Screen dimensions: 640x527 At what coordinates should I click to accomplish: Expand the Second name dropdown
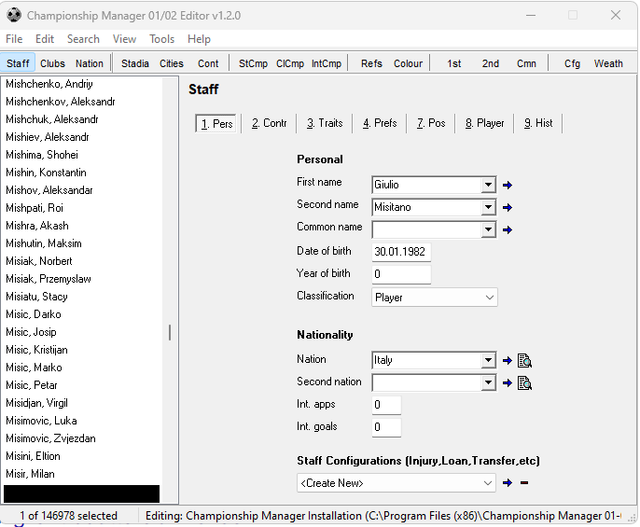click(x=488, y=207)
